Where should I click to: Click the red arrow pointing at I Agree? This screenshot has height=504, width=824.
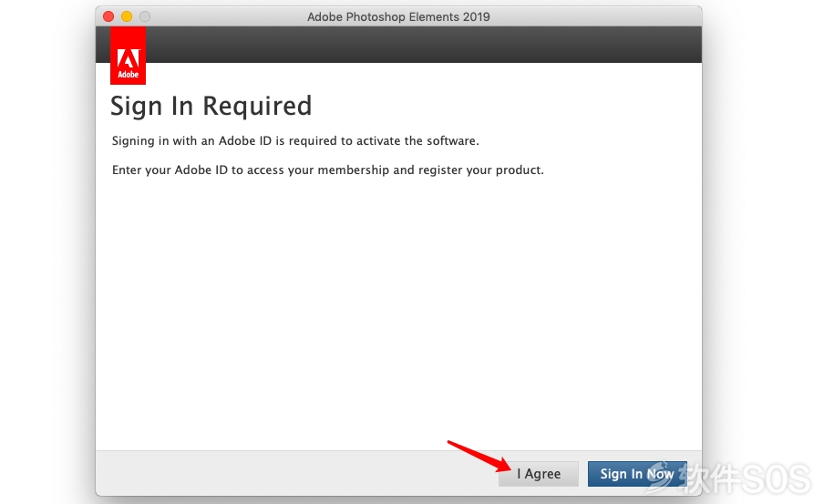[x=479, y=456]
